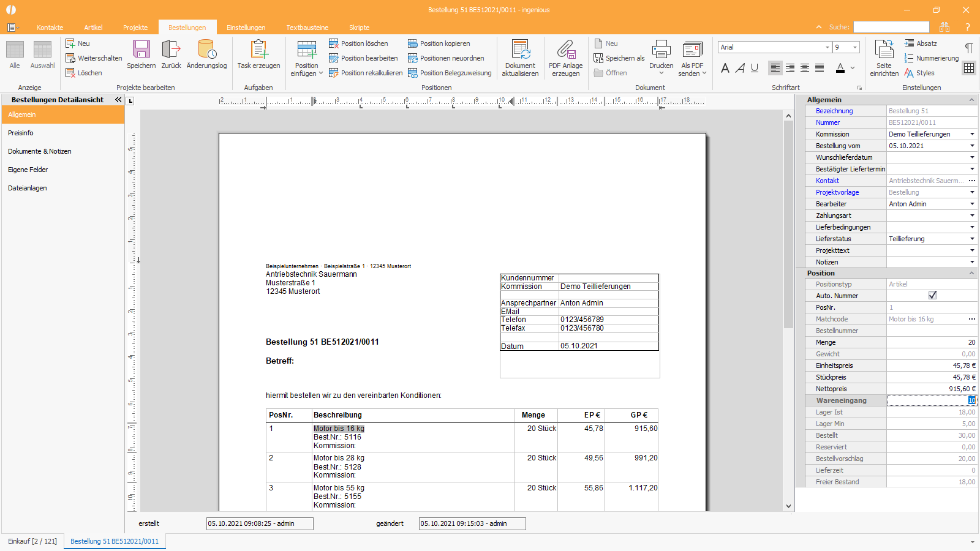The image size is (980, 551).
Task: Click Neu in Projekte bearbeiten group
Action: (78, 43)
